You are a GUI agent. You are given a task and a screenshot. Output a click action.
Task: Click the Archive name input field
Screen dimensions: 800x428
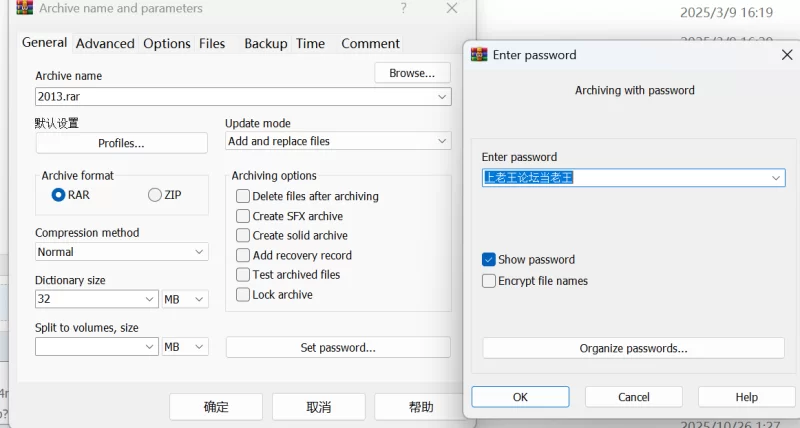[235, 97]
